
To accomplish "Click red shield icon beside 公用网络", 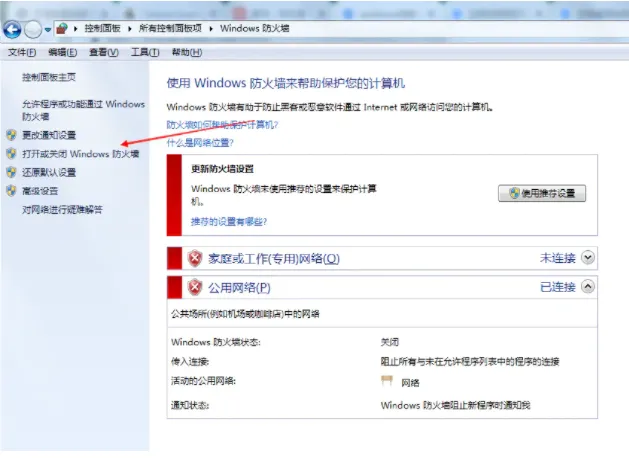I will tap(195, 287).
